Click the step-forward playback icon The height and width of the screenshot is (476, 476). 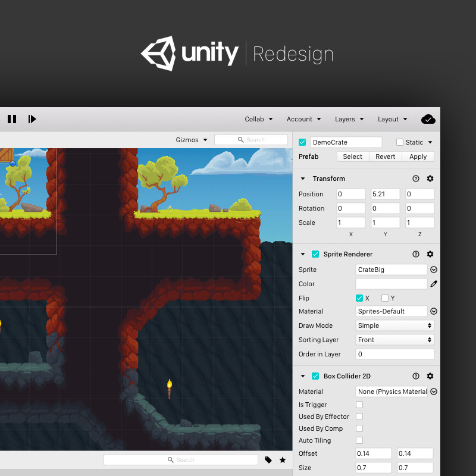tap(32, 119)
